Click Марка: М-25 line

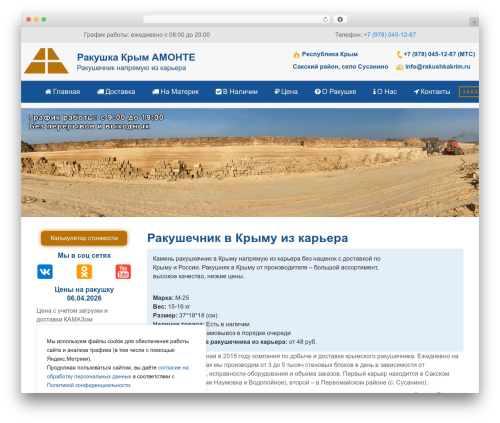[171, 298]
